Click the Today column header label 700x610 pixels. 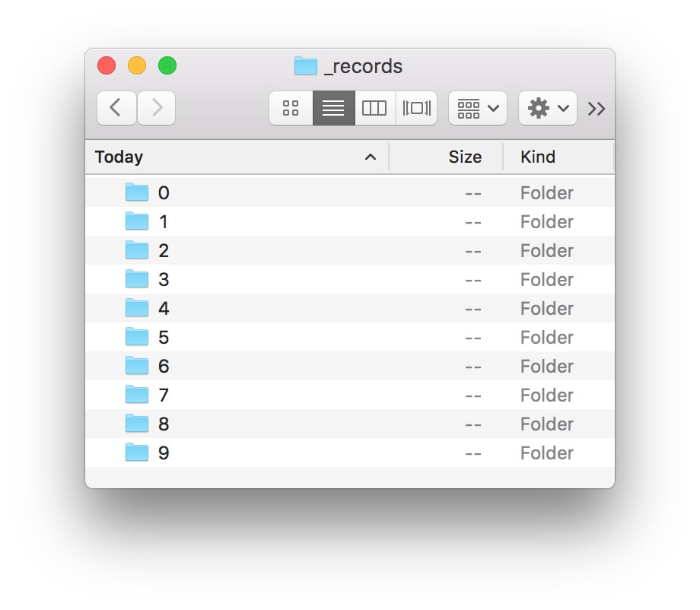click(x=119, y=157)
